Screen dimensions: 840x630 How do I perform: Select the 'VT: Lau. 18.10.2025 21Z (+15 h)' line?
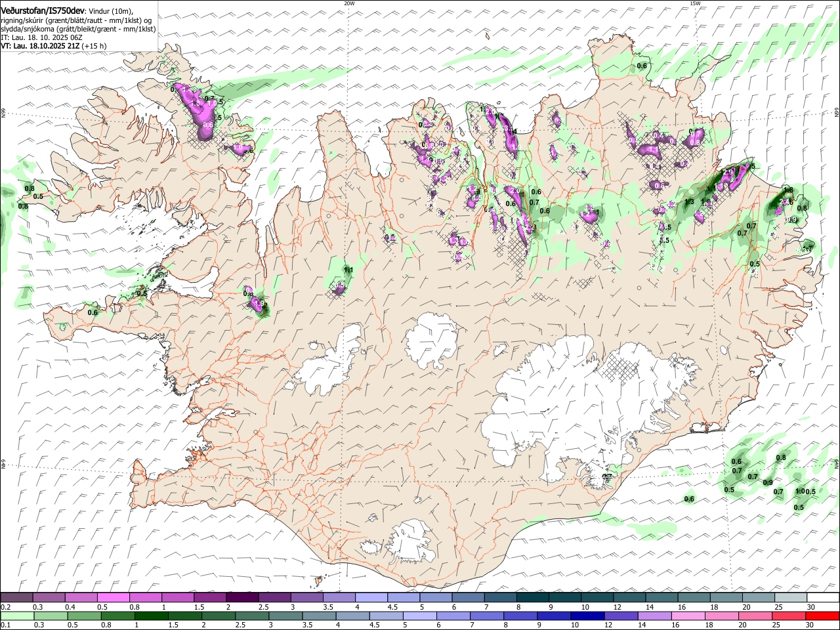(x=54, y=47)
